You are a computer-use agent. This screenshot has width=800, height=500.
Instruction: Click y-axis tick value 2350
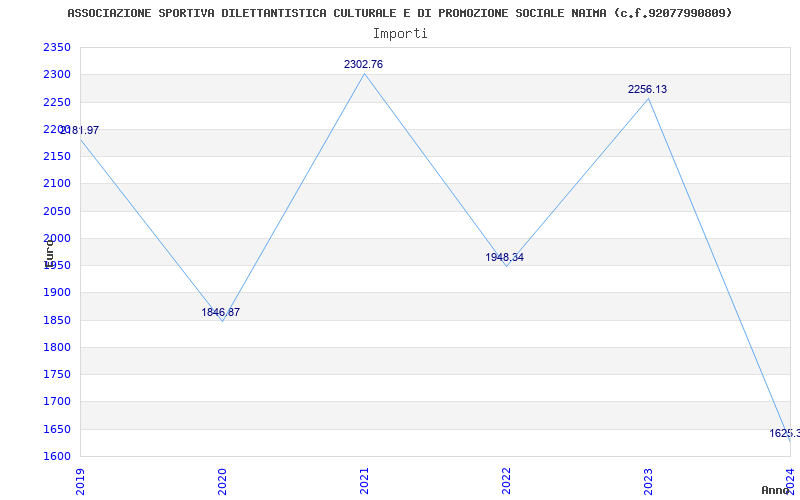point(57,48)
